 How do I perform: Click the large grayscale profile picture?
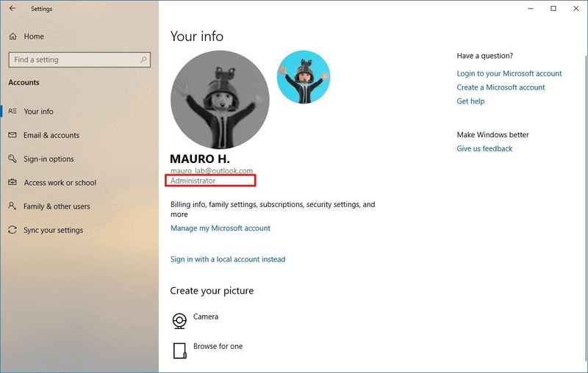tap(220, 100)
